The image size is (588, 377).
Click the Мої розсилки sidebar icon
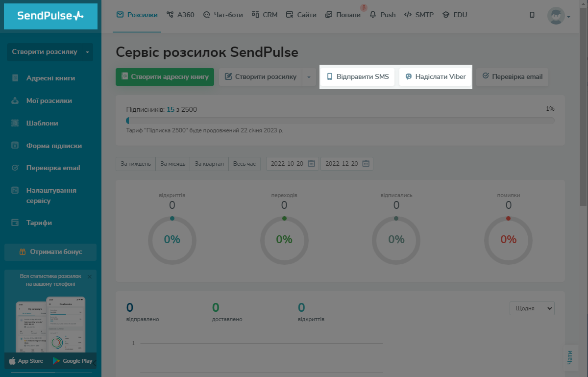pos(15,101)
